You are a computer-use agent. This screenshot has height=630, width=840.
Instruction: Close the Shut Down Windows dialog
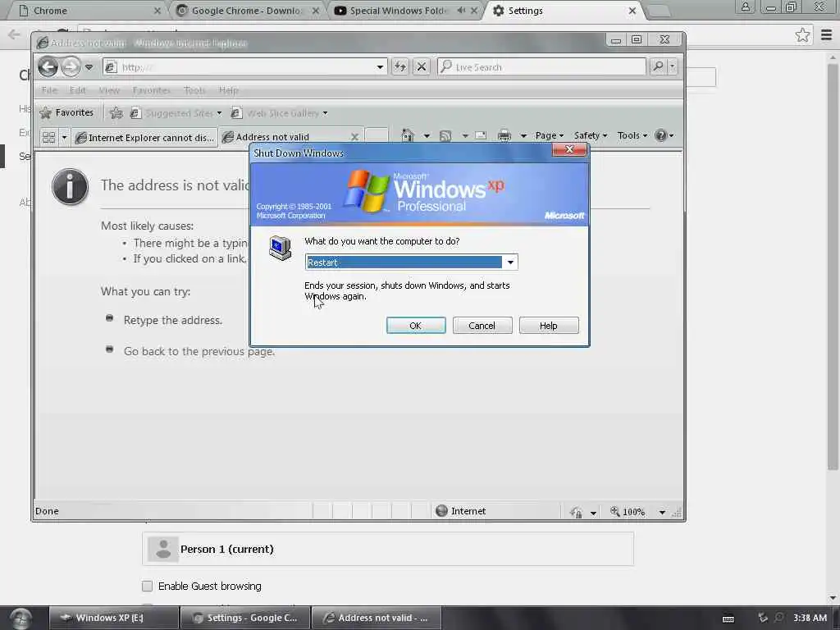(569, 149)
